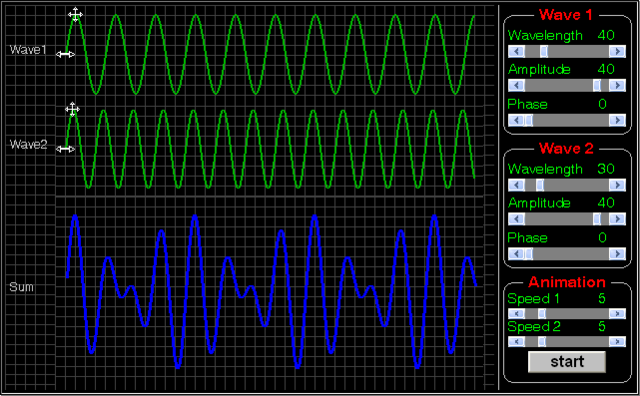
Task: Click the Speed 1 right arrow
Action: coord(617,314)
